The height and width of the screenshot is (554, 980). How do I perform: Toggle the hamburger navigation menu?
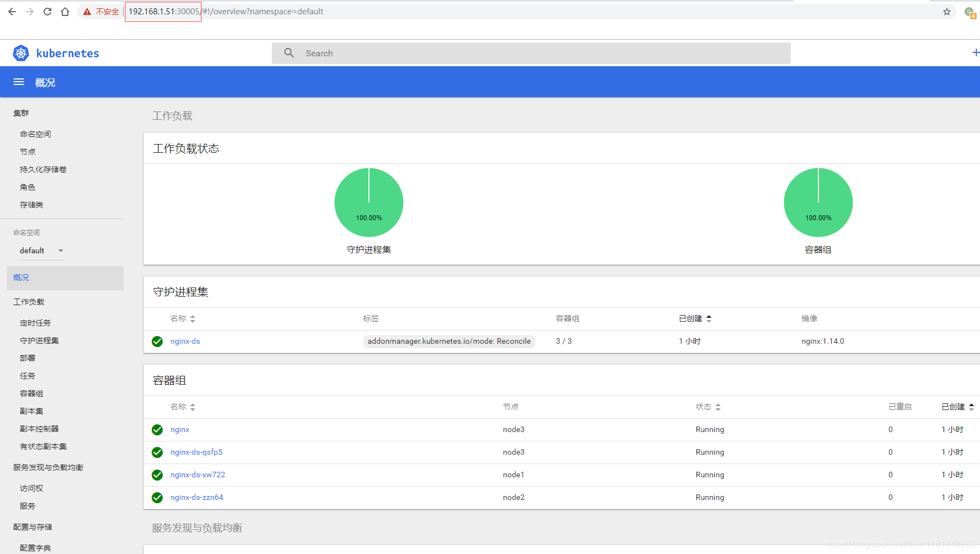[19, 82]
